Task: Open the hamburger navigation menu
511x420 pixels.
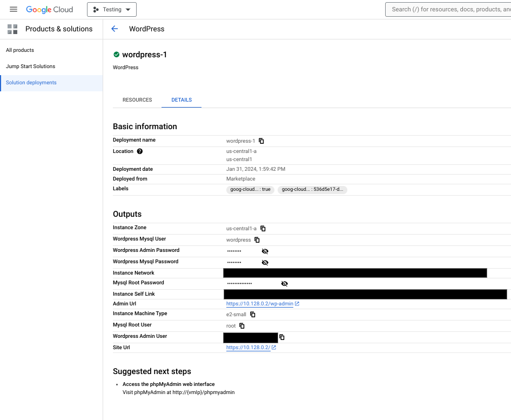Action: [x=14, y=9]
